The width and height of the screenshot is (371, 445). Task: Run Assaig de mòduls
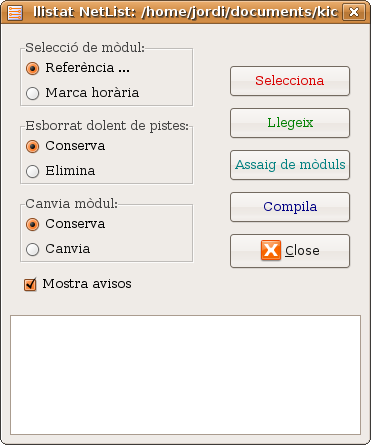[290, 165]
